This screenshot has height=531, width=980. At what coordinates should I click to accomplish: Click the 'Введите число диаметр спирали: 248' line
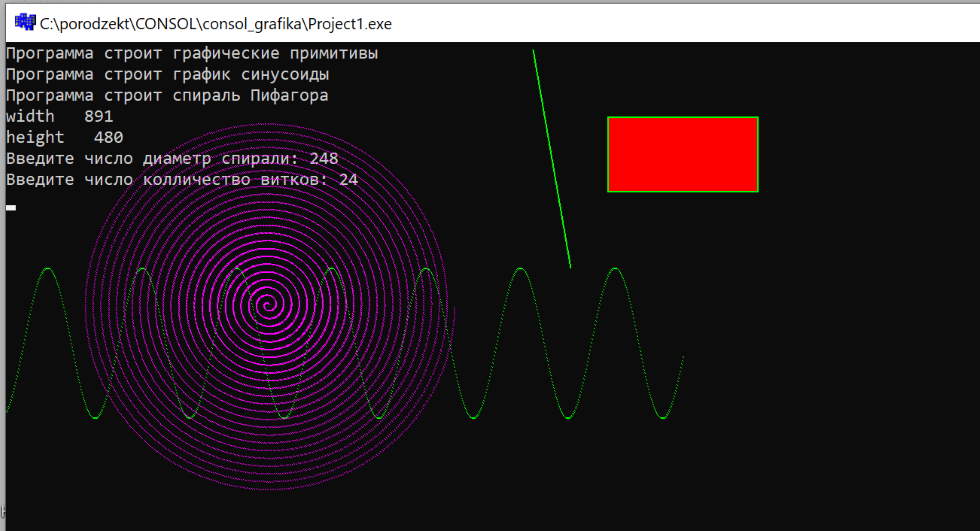pyautogui.click(x=172, y=159)
